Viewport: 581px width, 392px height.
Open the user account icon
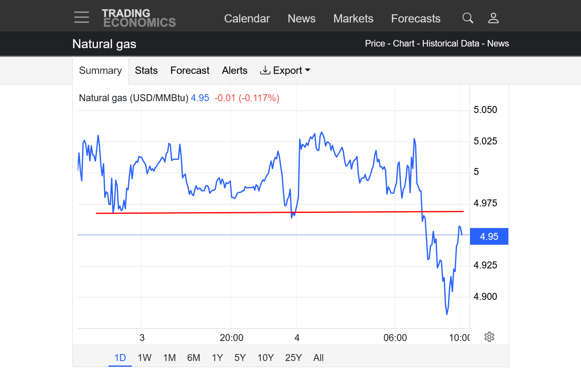[x=493, y=18]
